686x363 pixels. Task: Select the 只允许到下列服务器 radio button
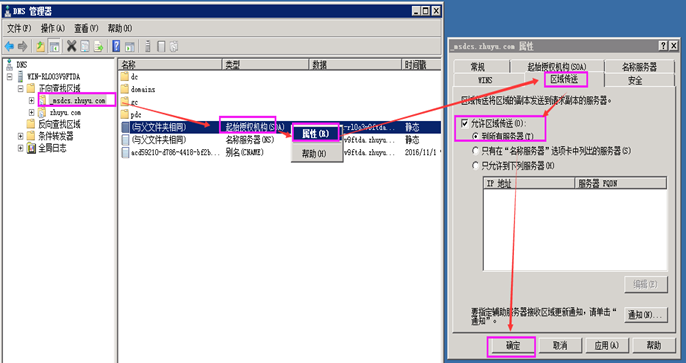(x=476, y=166)
